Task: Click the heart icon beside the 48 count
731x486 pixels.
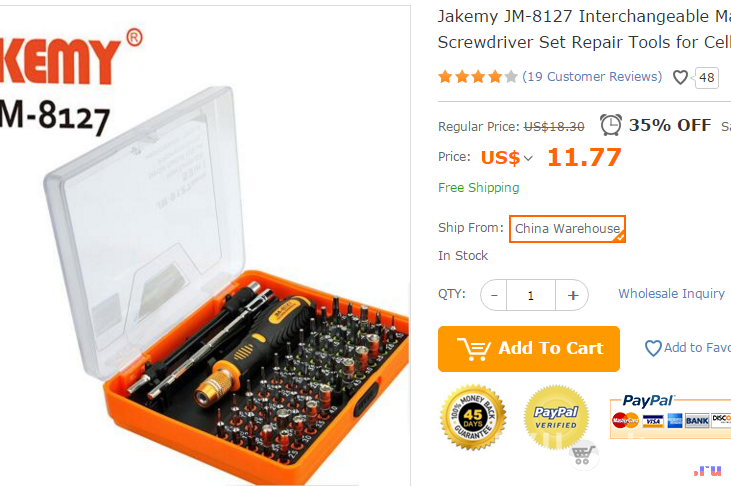Action: (680, 77)
